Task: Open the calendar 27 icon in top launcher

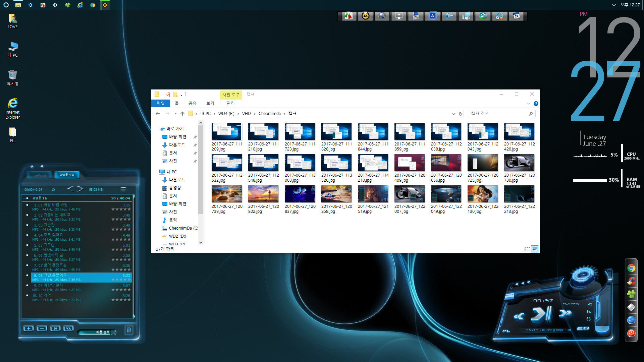Action: pos(517,16)
